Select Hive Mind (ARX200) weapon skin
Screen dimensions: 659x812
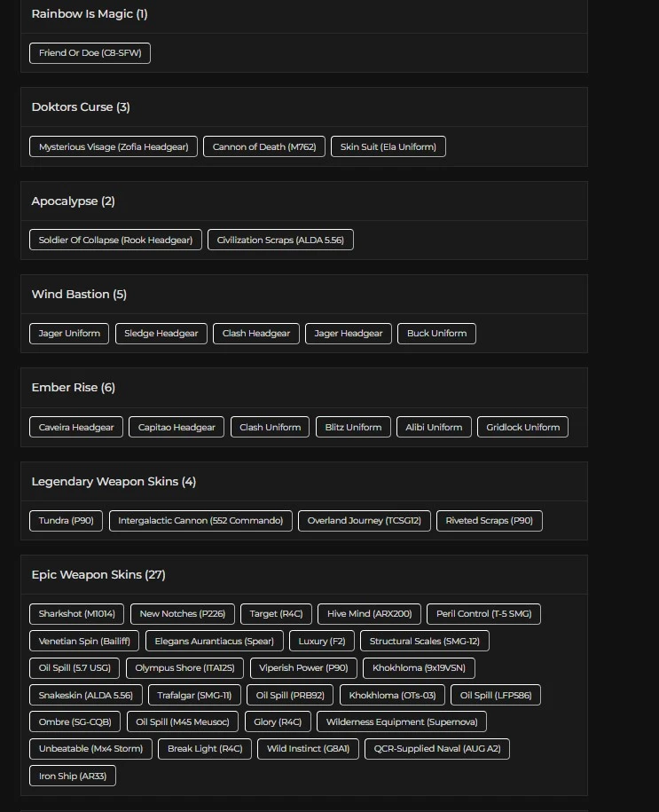click(369, 614)
